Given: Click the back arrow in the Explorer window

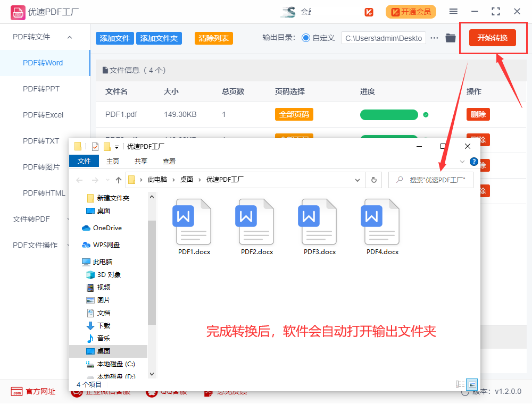Looking at the screenshot, I should point(79,180).
